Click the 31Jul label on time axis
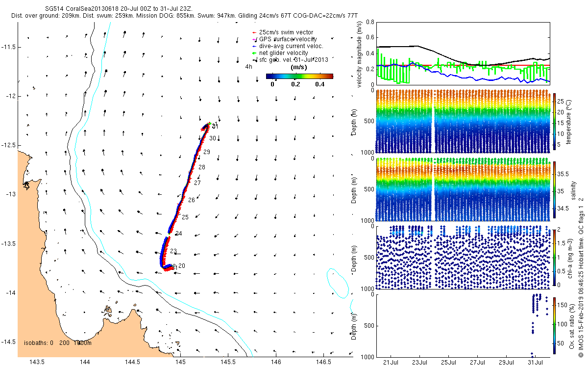The height and width of the screenshot is (368, 588). point(536,363)
